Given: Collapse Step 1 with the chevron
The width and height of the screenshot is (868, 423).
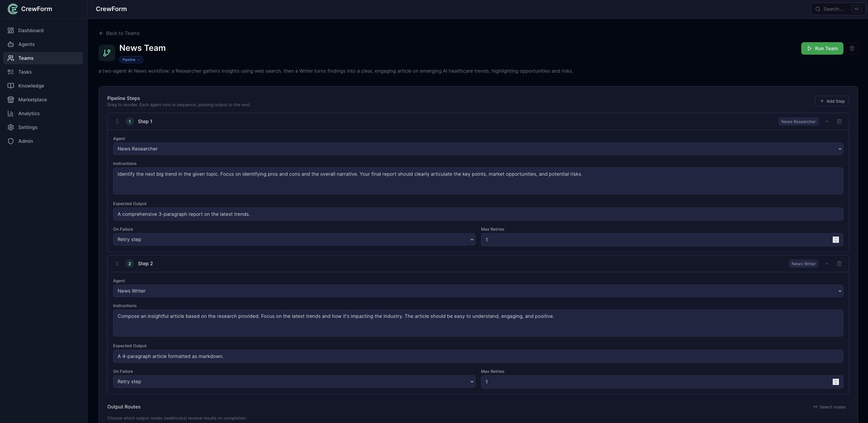Looking at the screenshot, I should [x=827, y=121].
